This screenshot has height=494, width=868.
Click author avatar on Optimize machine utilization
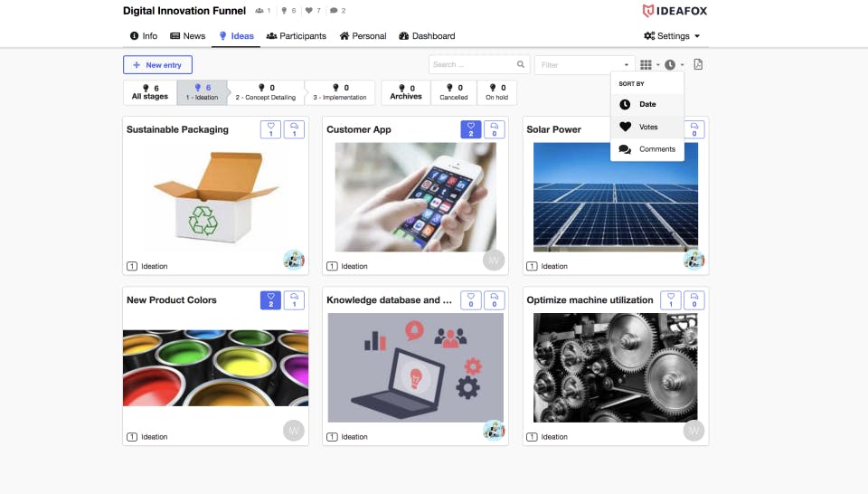[x=693, y=431]
